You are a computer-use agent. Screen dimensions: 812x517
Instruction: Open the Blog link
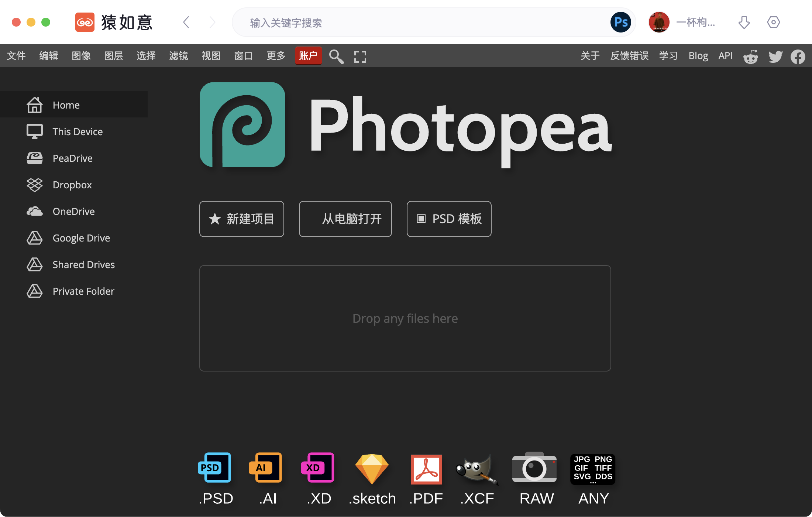(x=698, y=56)
